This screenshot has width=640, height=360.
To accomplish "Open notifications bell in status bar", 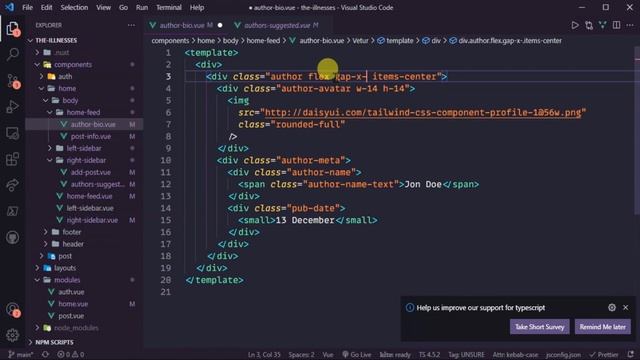I will coord(631,354).
